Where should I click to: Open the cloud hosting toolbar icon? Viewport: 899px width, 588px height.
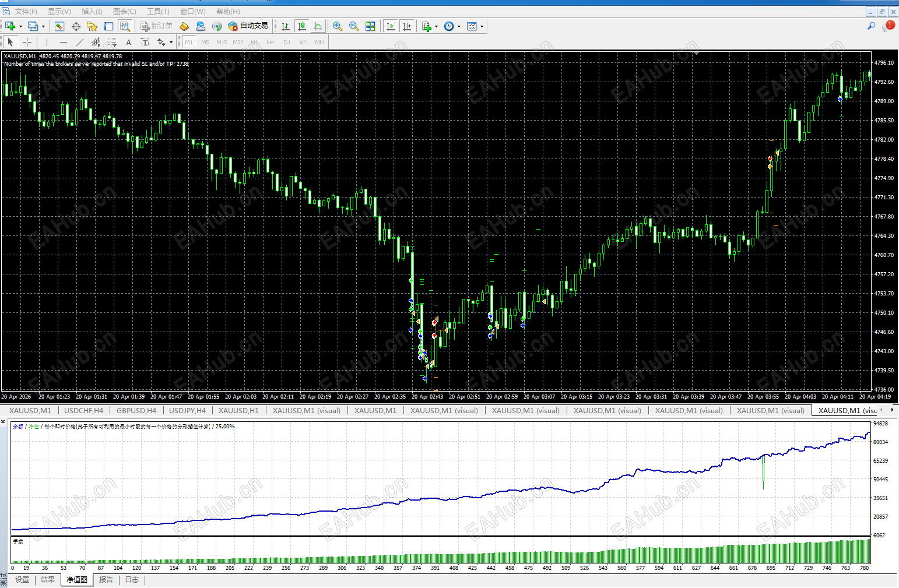(201, 26)
